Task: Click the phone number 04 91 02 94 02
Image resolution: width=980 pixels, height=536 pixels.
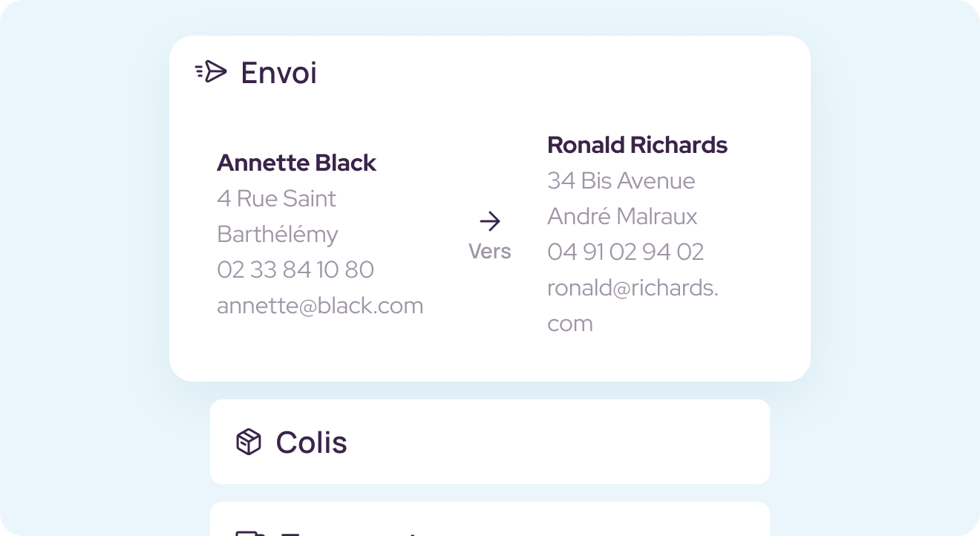Action: coord(625,252)
